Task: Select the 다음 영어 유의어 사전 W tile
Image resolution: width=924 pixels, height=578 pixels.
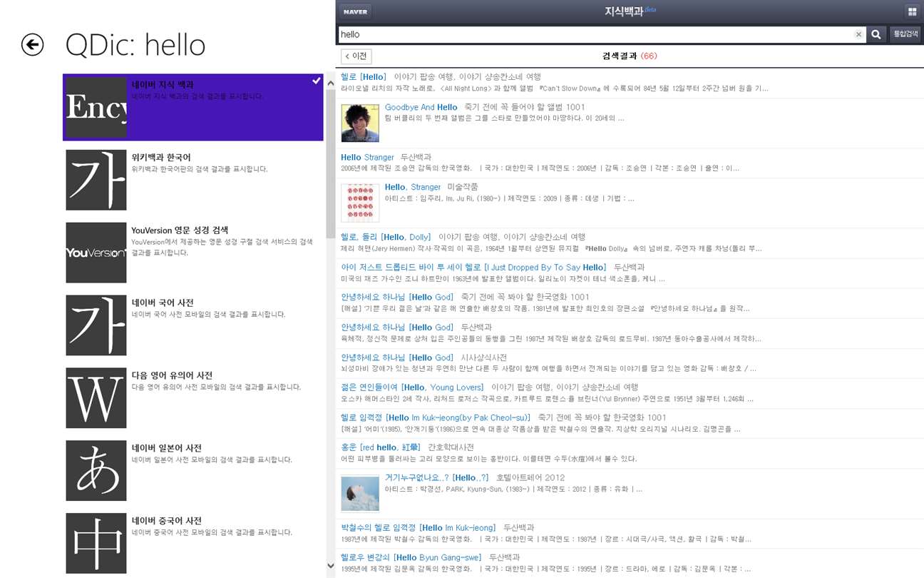Action: [193, 398]
